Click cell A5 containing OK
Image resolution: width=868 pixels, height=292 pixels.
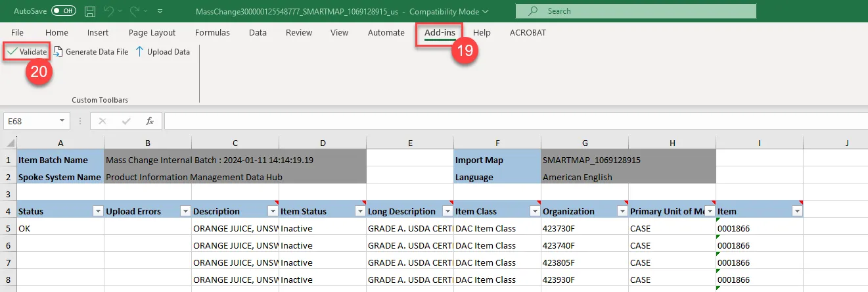click(60, 228)
